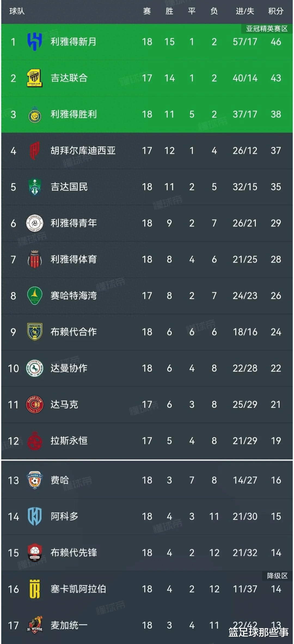This screenshot has height=644, width=294.
Task: Open team name 拉斯永恒
Action: (69, 441)
